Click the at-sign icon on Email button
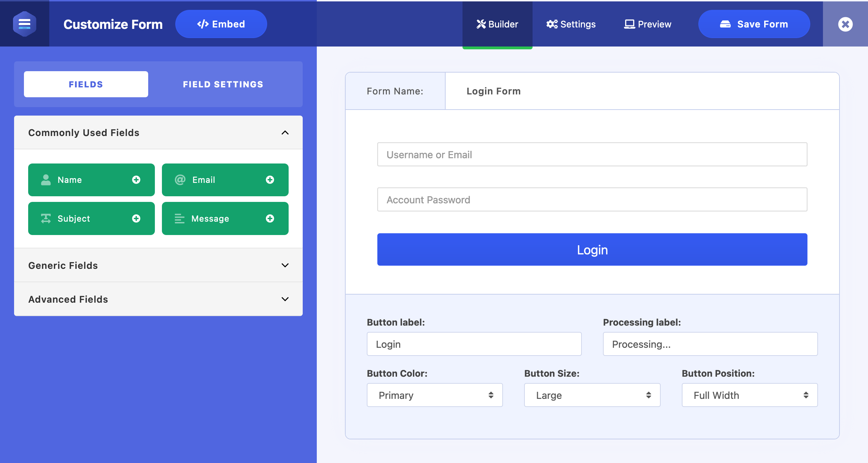This screenshot has height=463, width=868. (180, 180)
